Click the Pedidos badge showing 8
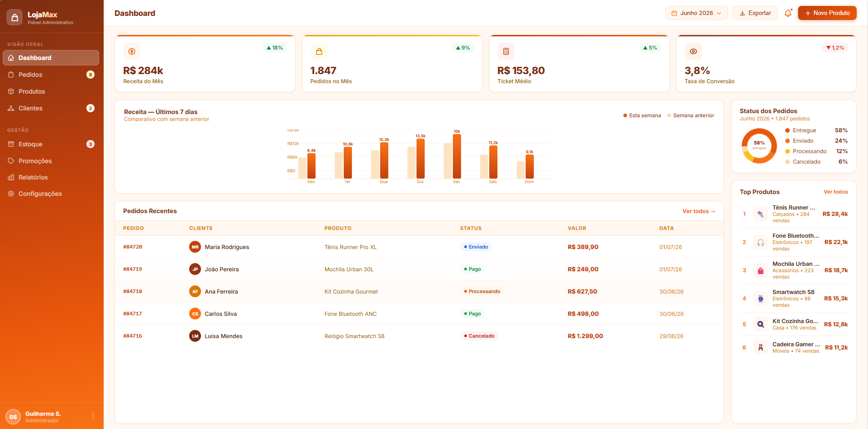This screenshot has width=868, height=429. [x=90, y=75]
